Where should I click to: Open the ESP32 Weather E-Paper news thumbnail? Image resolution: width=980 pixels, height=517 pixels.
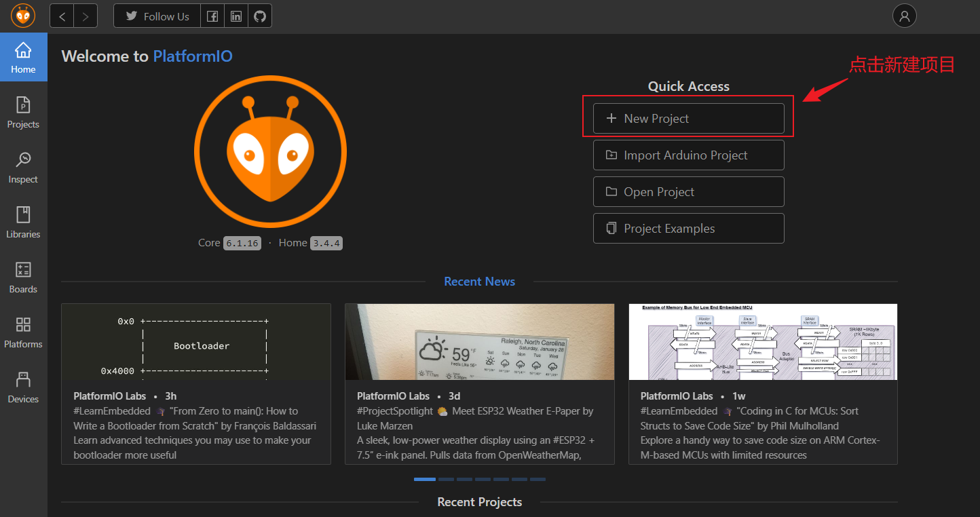(479, 342)
